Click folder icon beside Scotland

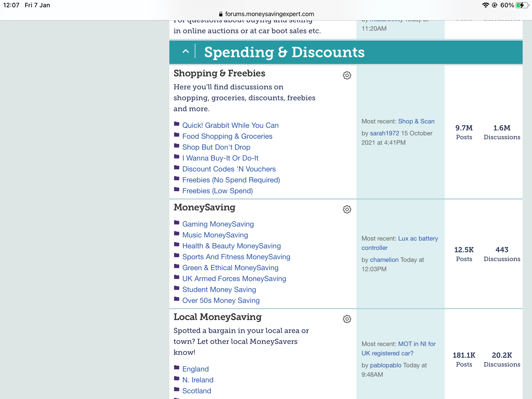point(177,389)
